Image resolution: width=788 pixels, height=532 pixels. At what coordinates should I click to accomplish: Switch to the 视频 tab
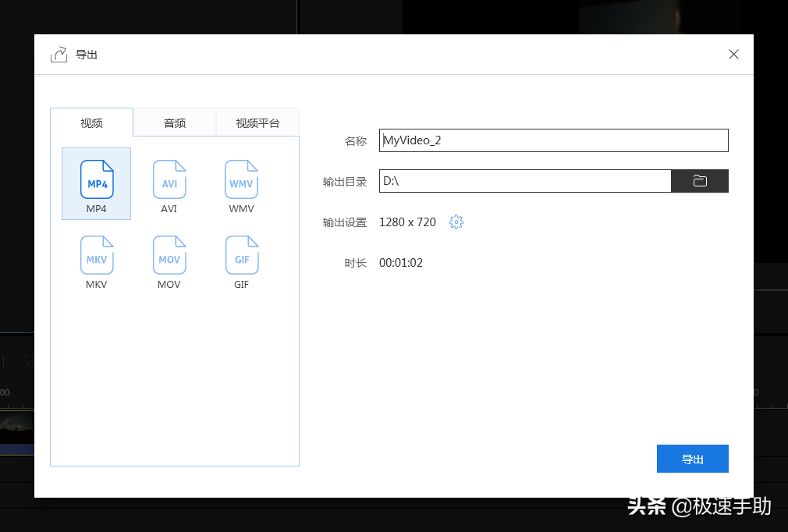point(91,122)
